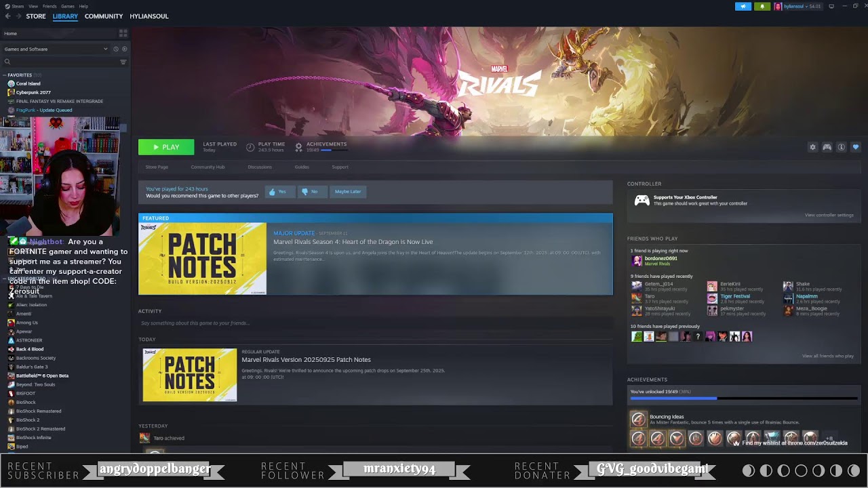The width and height of the screenshot is (868, 488).
Task: Open Marvel Rivals manage gear icon
Action: click(812, 147)
